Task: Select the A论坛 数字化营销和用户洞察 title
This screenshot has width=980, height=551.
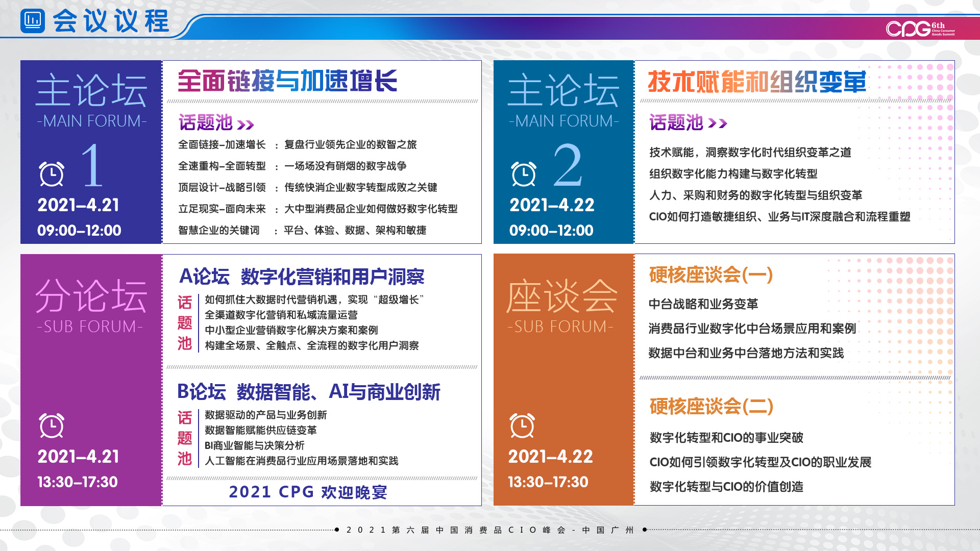Action: (x=302, y=277)
